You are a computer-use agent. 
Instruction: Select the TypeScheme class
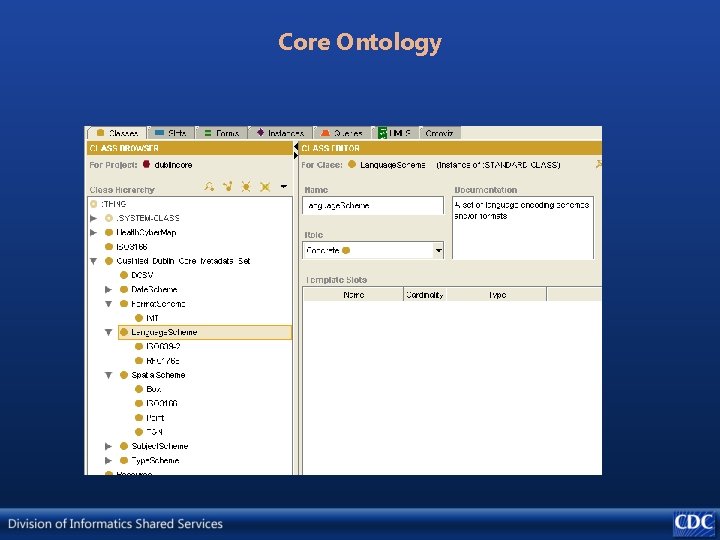coord(150,460)
